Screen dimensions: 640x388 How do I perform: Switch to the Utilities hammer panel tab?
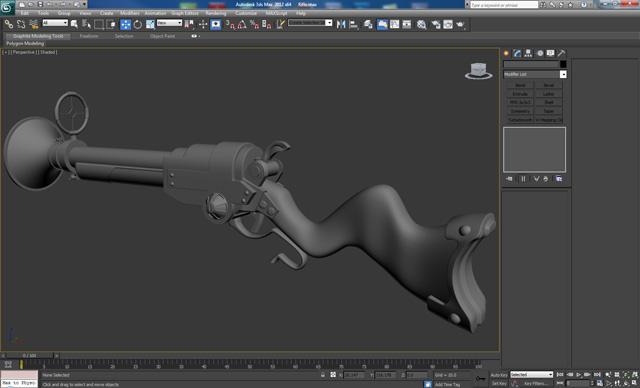pos(561,53)
